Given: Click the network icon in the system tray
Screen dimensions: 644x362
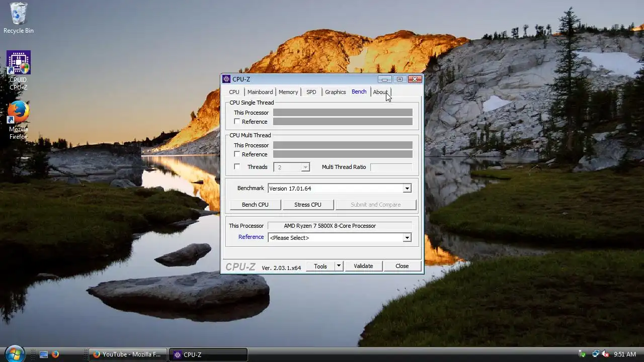Looking at the screenshot, I should pos(596,354).
